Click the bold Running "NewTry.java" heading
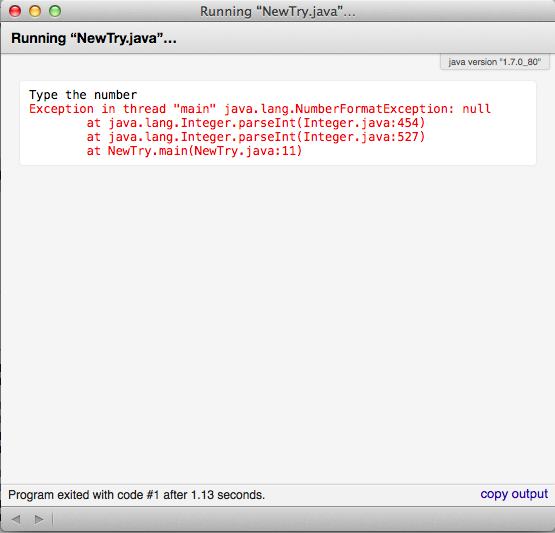This screenshot has height=533, width=555. [94, 38]
